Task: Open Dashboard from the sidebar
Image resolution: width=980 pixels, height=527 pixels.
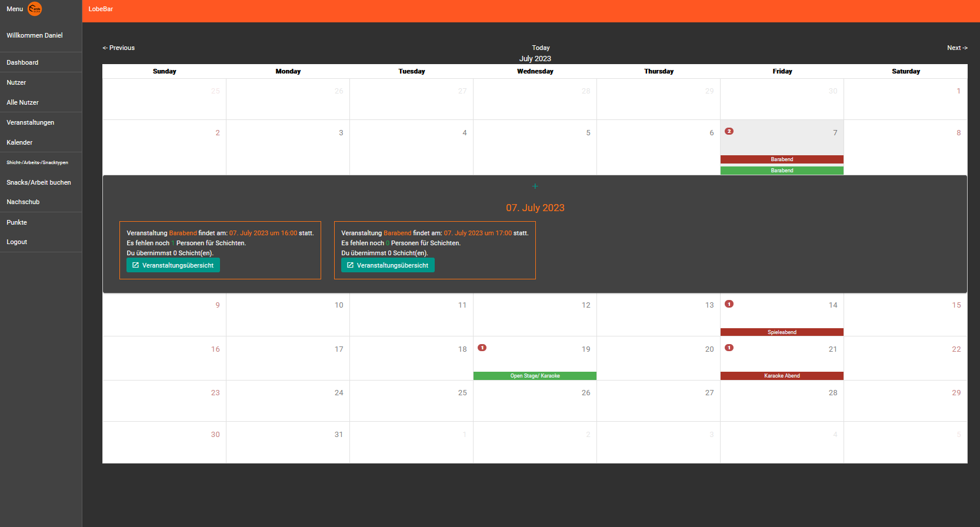Action: coord(22,62)
